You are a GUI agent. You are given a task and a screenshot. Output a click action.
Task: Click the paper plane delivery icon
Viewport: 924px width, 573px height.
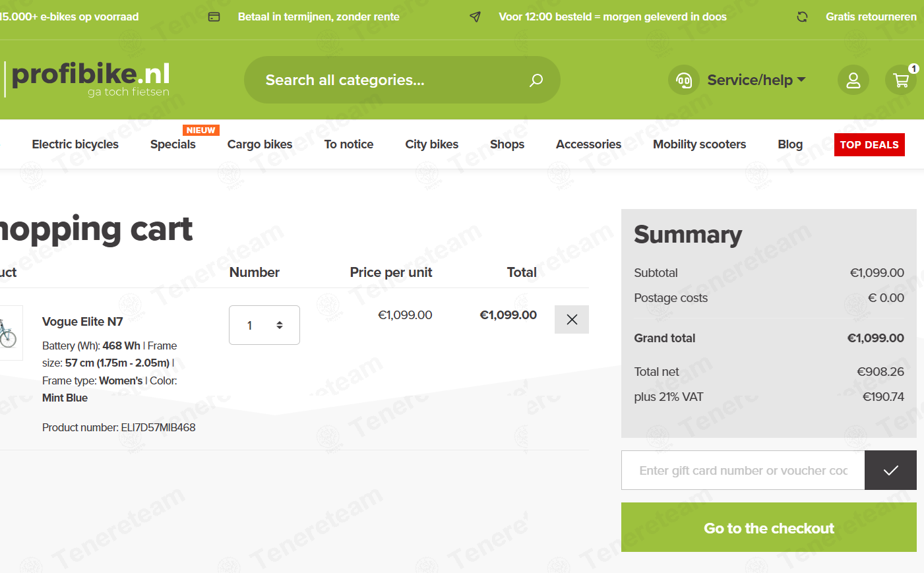tap(475, 16)
